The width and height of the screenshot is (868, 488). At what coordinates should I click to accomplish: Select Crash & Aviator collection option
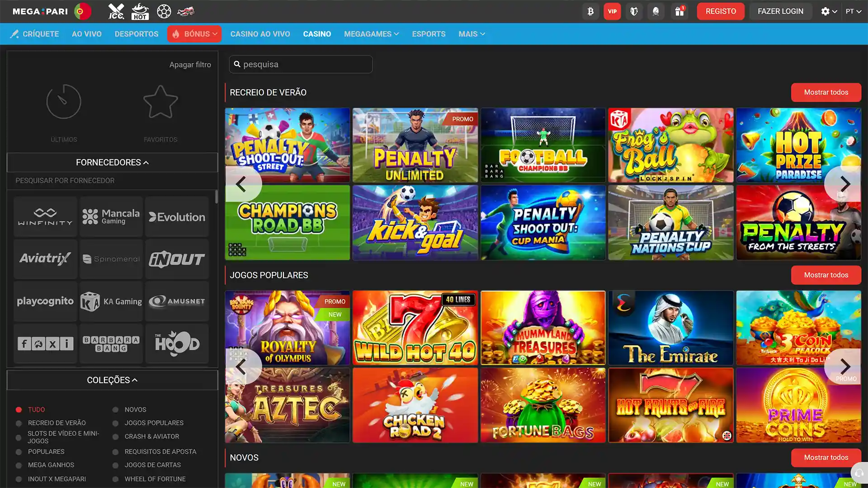point(115,437)
